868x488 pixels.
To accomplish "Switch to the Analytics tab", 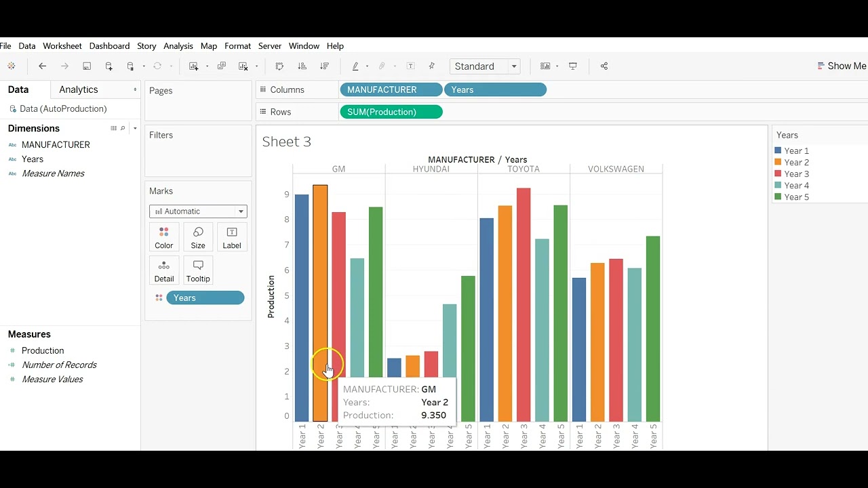I will coord(79,89).
